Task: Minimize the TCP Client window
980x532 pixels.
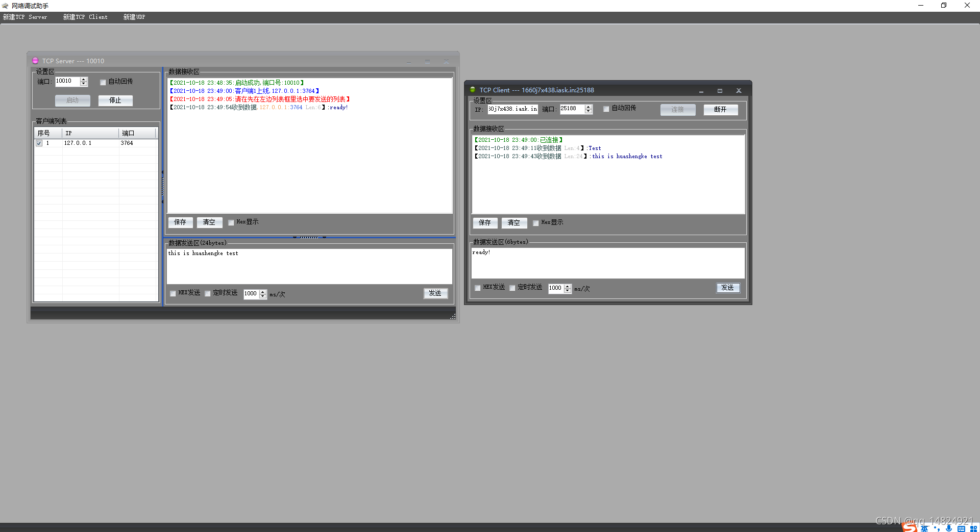Action: (701, 91)
